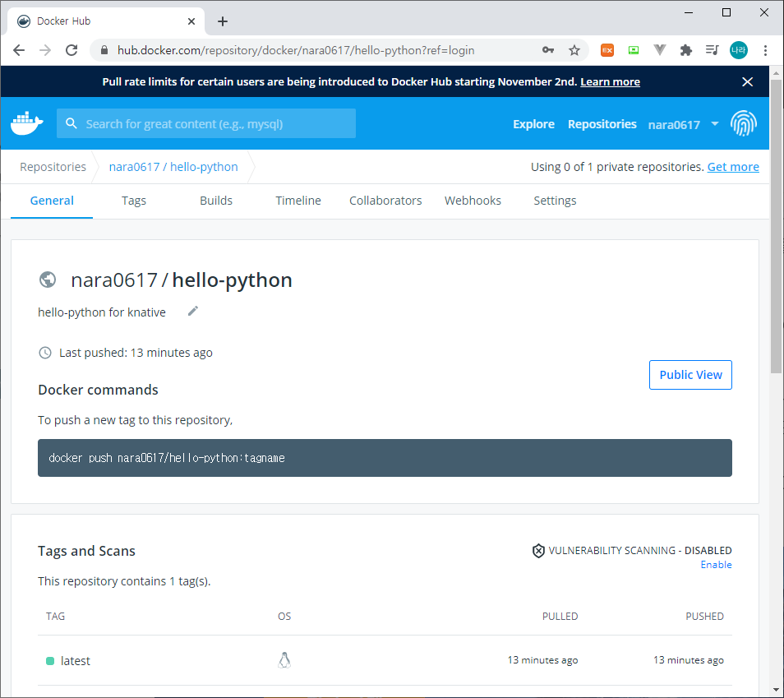Click the docker push command code block
The width and height of the screenshot is (784, 698).
(385, 458)
